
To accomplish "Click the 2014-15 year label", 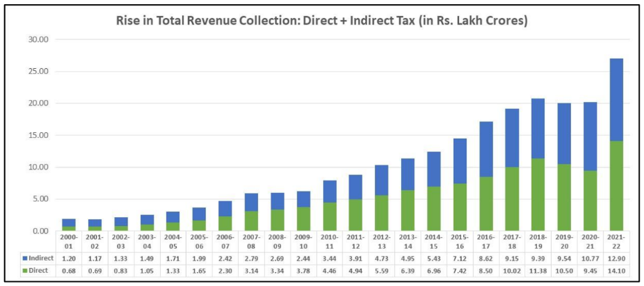I will tap(433, 241).
